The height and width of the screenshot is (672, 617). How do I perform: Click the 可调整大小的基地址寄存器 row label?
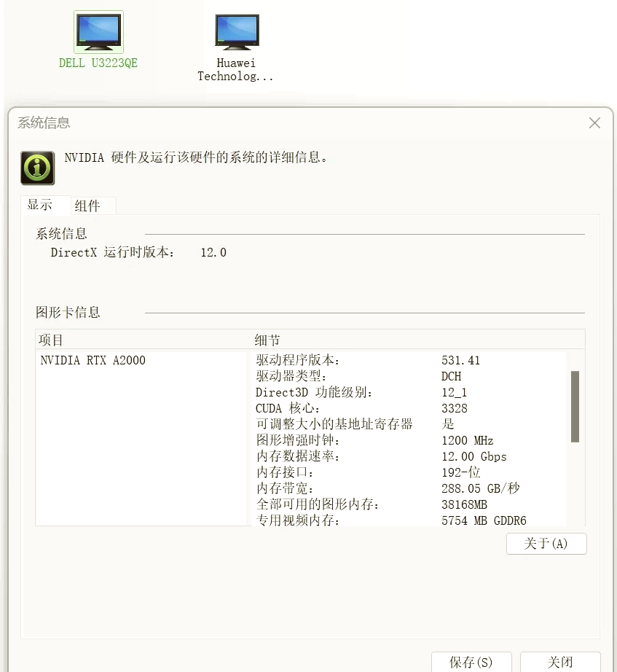pos(334,424)
